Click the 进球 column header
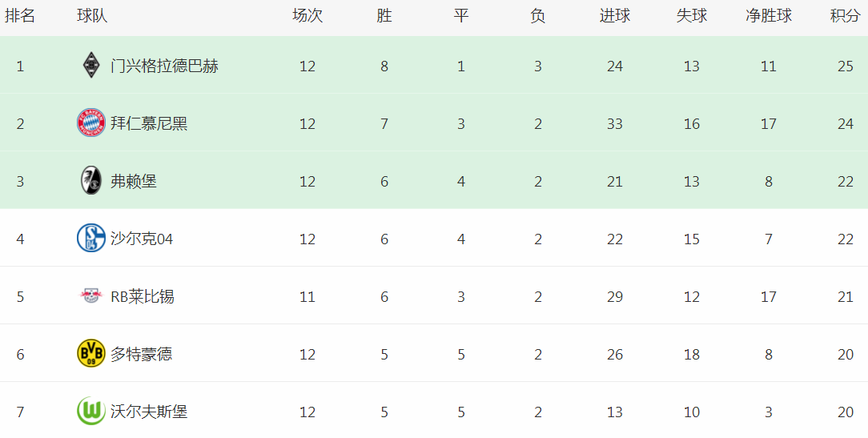 614,16
